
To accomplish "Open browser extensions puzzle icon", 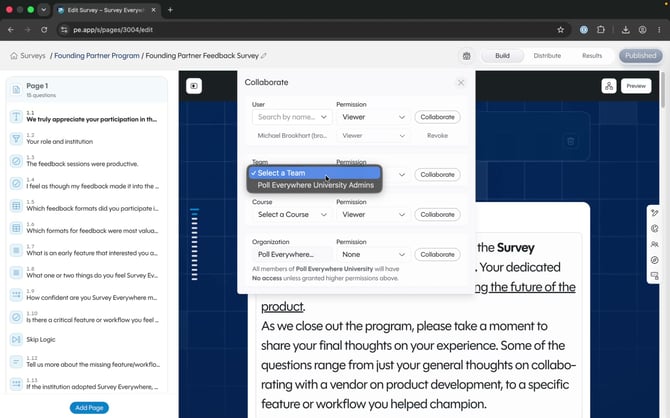I will click(601, 29).
